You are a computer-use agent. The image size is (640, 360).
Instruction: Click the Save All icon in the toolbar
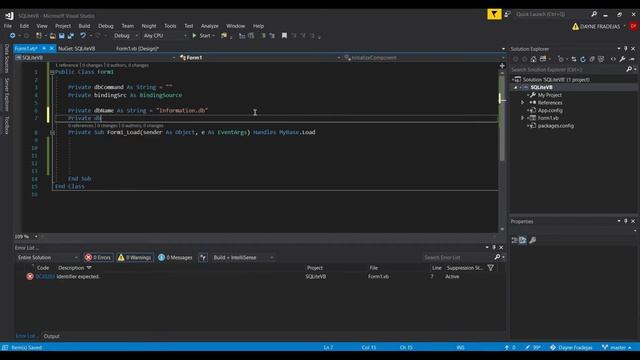pyautogui.click(x=70, y=36)
